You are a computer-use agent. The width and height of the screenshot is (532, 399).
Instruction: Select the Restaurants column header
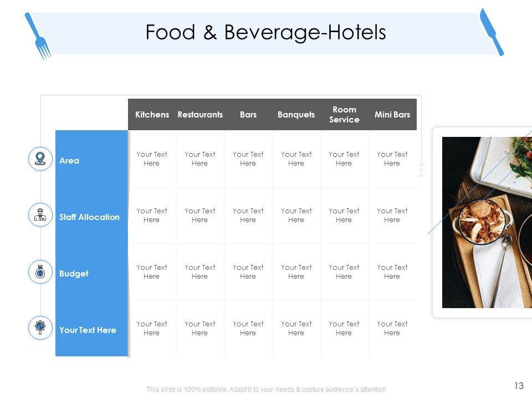pos(200,115)
